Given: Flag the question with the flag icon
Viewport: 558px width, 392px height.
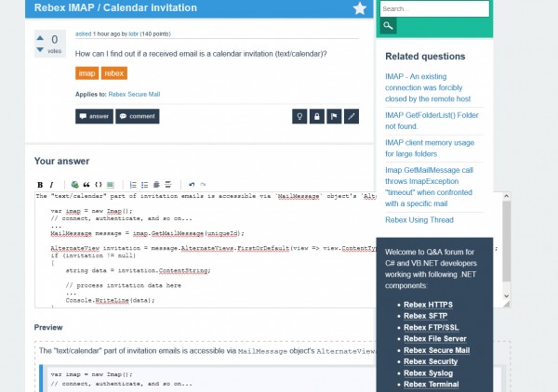Looking at the screenshot, I should (334, 116).
